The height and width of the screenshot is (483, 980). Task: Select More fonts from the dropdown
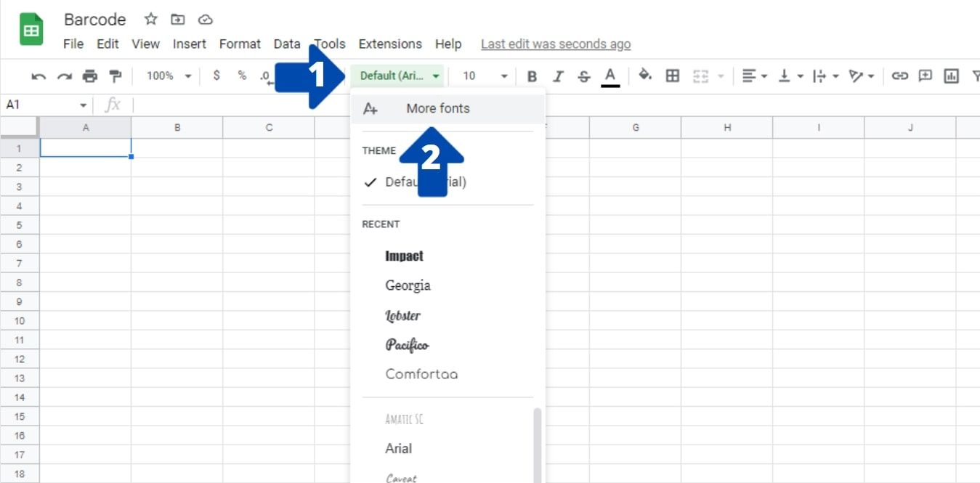pos(437,107)
